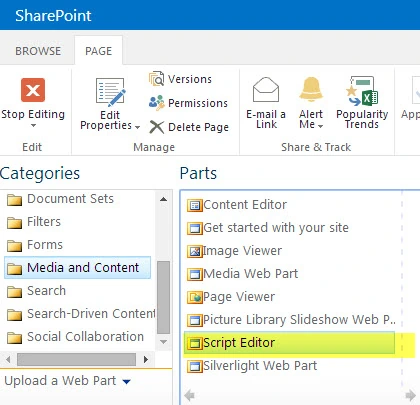
Task: Click the Document Sets folder icon
Action: [14, 200]
